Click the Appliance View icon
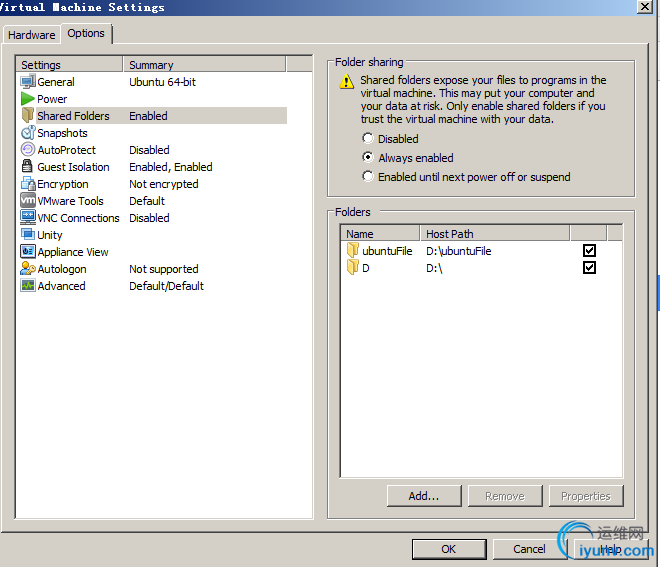Screen dimensions: 660x567 28,251
